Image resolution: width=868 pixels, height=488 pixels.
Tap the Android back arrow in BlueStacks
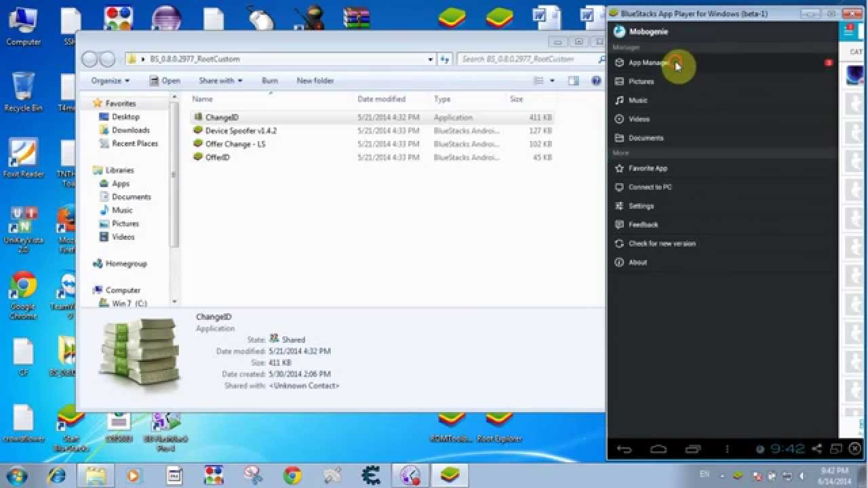[625, 449]
